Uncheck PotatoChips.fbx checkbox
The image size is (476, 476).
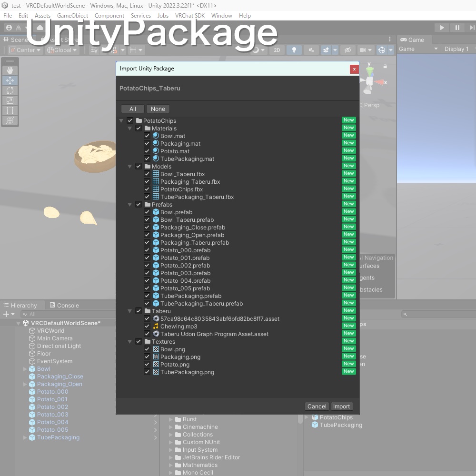pyautogui.click(x=147, y=189)
